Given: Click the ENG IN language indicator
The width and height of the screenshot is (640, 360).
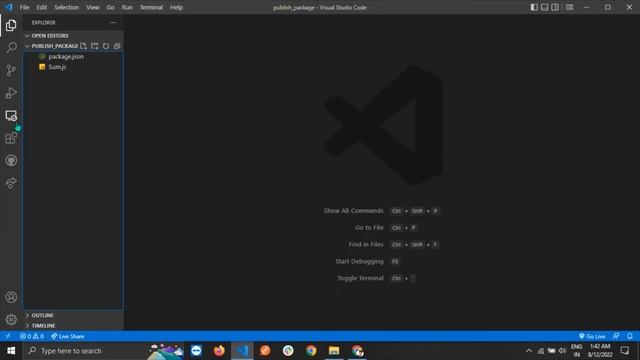Looking at the screenshot, I should pos(577,351).
